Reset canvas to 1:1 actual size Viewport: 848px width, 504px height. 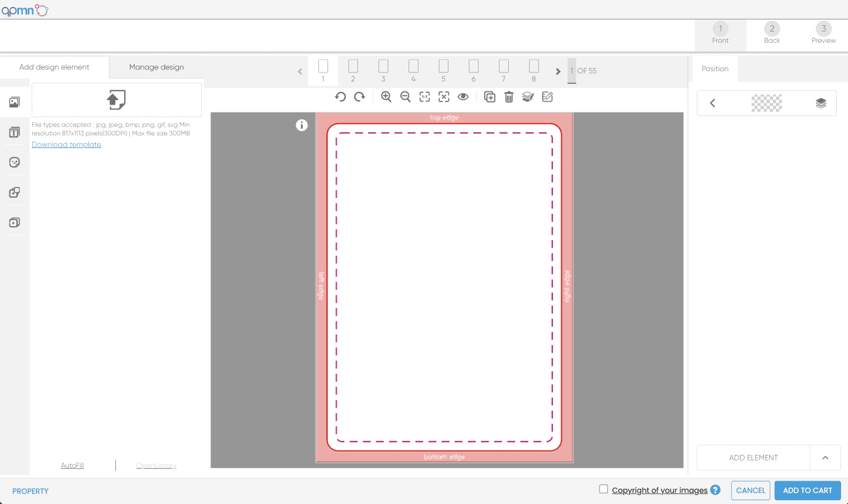click(425, 97)
